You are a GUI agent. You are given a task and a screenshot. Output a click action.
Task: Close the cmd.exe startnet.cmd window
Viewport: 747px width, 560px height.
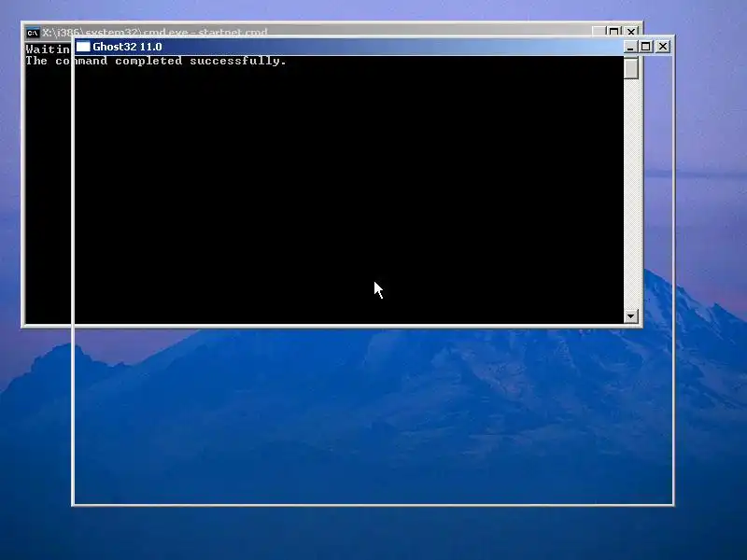coord(631,32)
